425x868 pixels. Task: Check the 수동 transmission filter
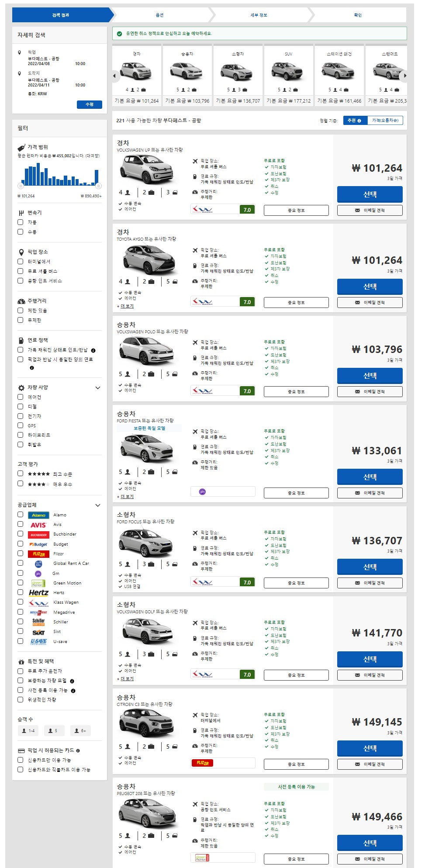coord(20,232)
